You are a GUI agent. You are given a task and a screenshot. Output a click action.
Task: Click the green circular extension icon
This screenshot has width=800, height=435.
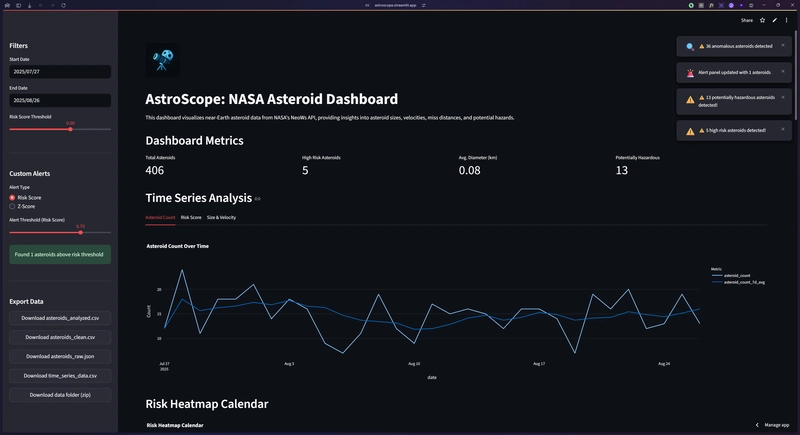tap(691, 5)
